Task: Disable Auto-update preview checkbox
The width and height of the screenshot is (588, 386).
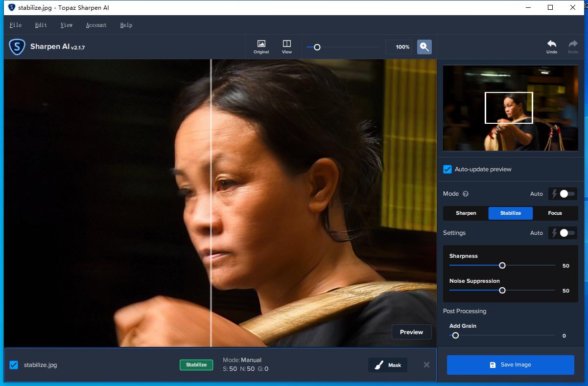Action: click(x=447, y=169)
